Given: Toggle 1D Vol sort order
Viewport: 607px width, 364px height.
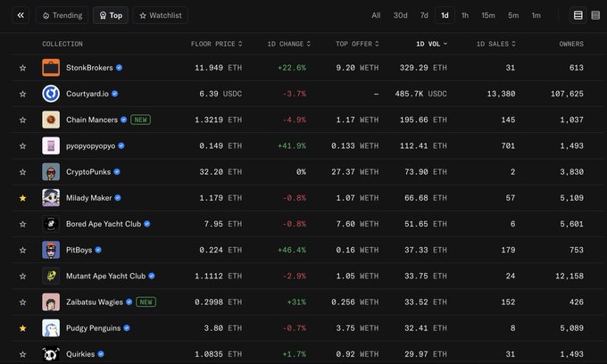Looking at the screenshot, I should point(432,44).
